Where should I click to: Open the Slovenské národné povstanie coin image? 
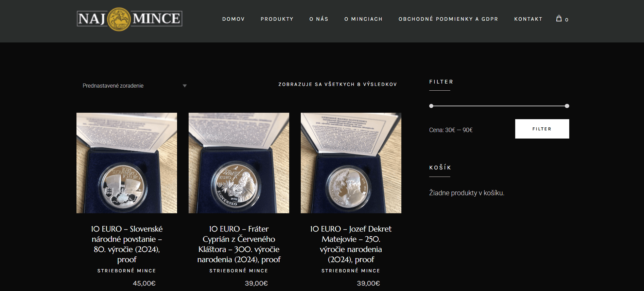[x=127, y=163]
